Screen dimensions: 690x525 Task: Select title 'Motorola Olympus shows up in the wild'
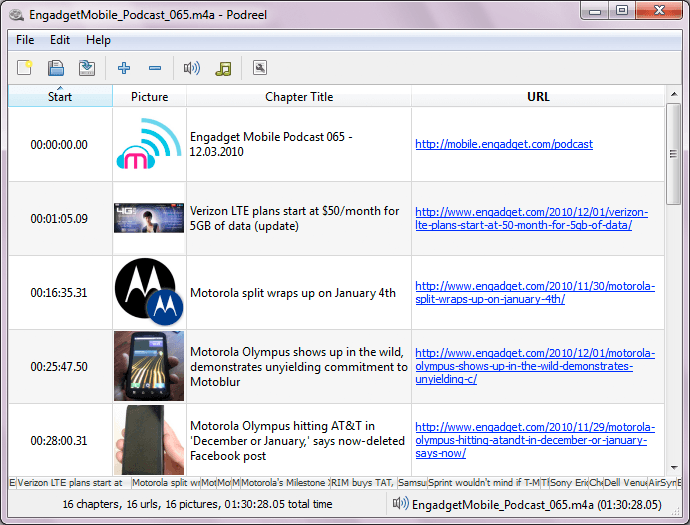tap(299, 367)
